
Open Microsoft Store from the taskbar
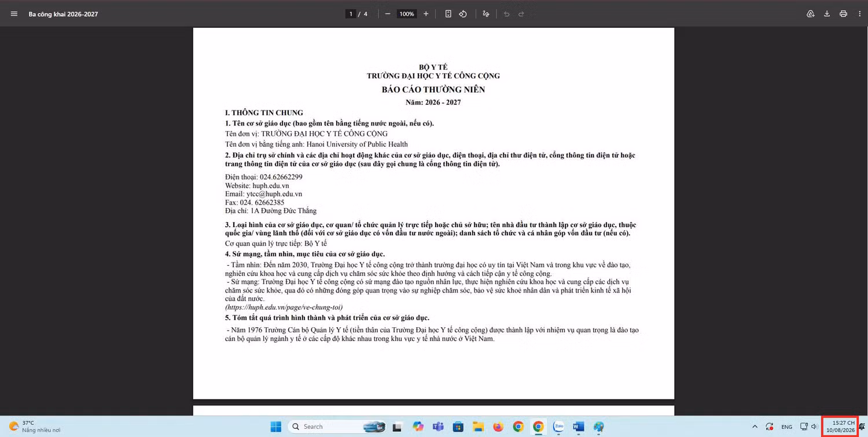pyautogui.click(x=458, y=427)
